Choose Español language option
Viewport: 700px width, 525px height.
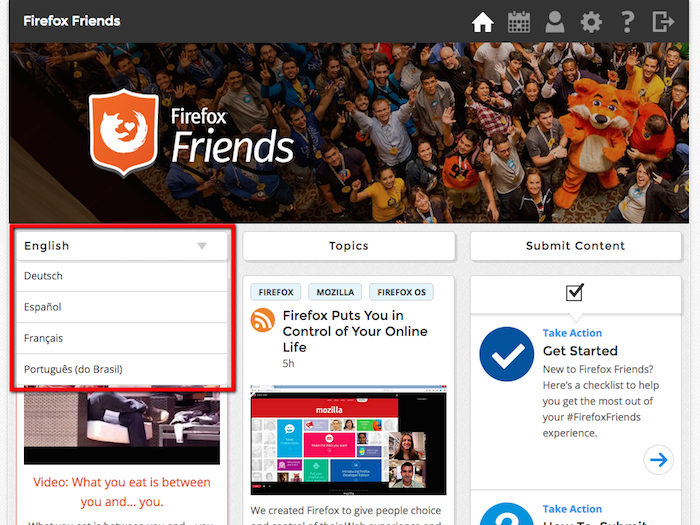tap(122, 307)
